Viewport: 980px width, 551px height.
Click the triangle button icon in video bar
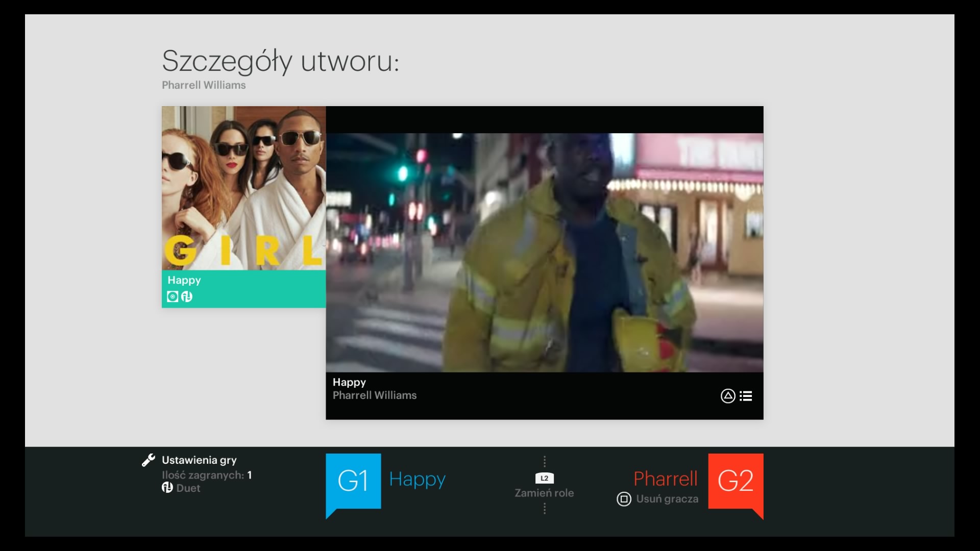tap(728, 396)
